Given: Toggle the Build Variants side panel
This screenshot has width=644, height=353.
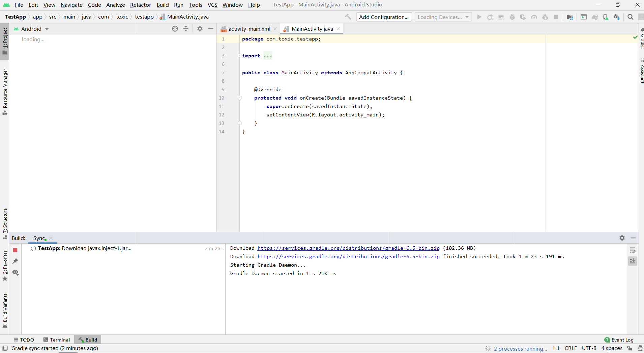Looking at the screenshot, I should [5, 310].
